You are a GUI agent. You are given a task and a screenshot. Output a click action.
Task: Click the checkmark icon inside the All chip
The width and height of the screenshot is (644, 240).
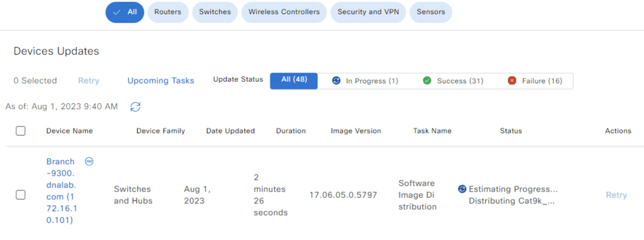point(117,13)
